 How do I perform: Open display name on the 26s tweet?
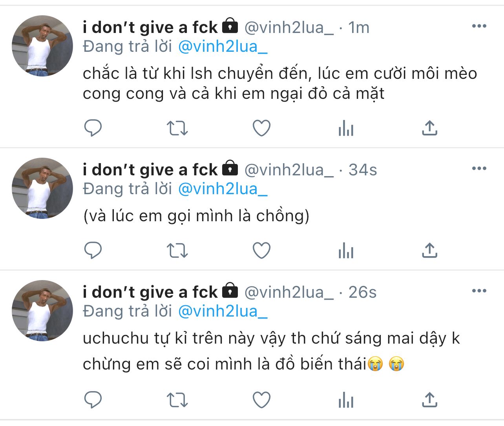pos(150,292)
